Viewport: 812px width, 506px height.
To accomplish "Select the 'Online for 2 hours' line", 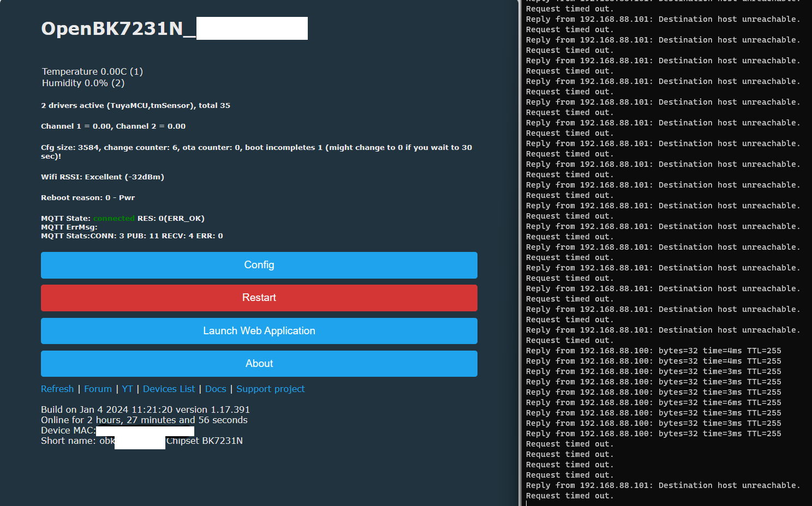I will [x=144, y=420].
